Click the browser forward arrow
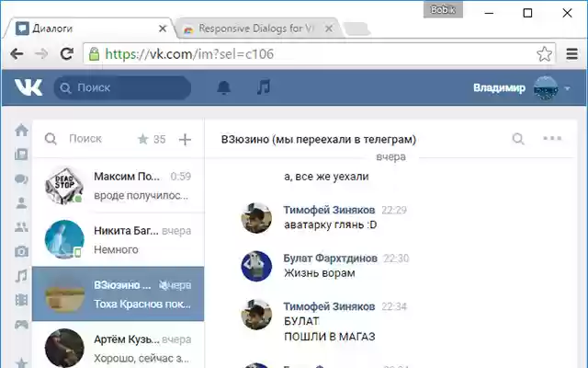The image size is (588, 368). pos(41,54)
